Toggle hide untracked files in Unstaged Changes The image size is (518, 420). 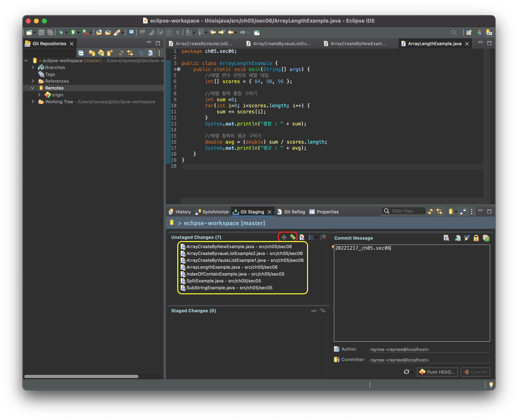point(302,237)
